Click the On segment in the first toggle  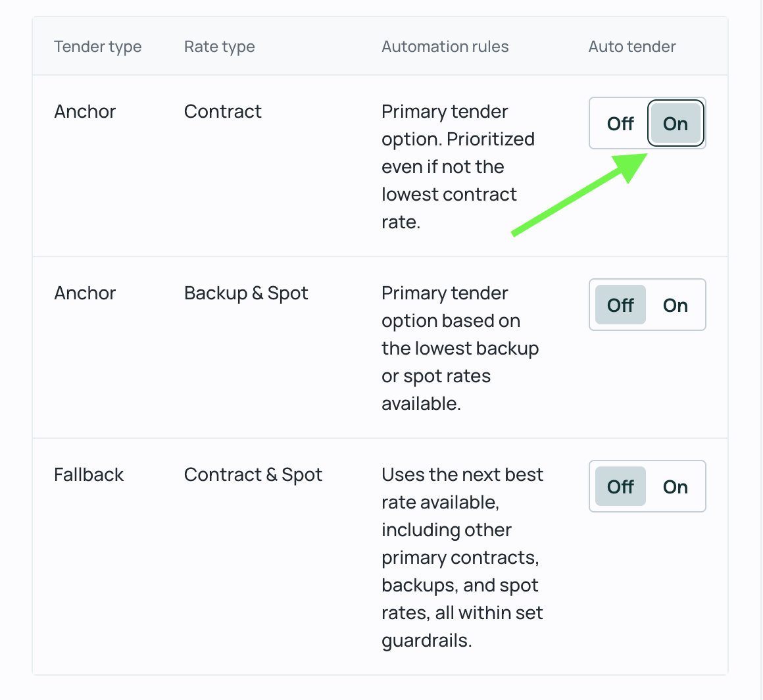coord(676,123)
